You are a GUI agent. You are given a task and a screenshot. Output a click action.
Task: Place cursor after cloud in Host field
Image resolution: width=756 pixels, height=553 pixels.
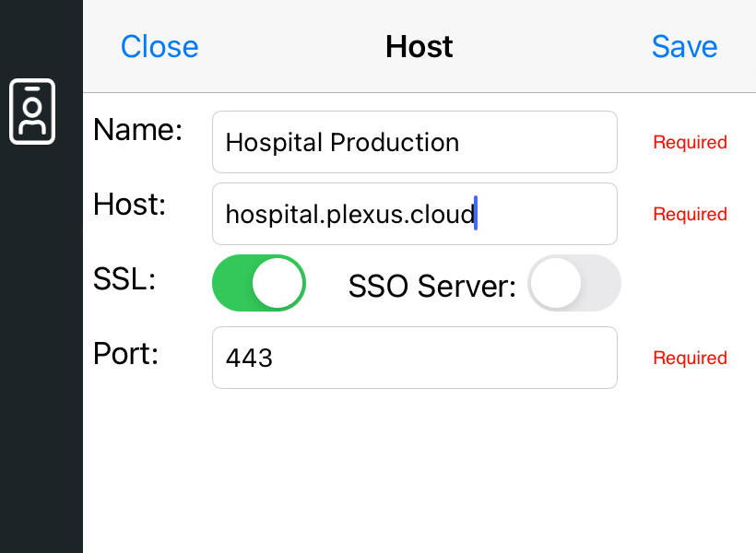(476, 214)
